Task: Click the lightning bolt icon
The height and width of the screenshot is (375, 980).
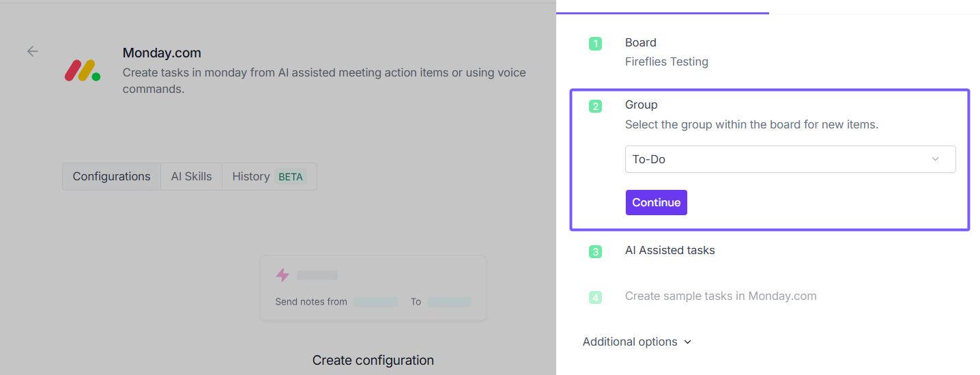Action: [x=283, y=275]
